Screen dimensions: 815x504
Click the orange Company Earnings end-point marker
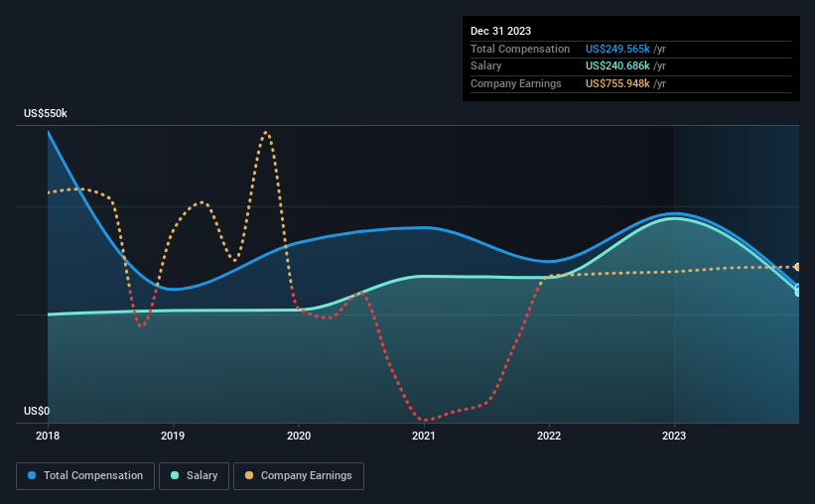[x=797, y=267]
